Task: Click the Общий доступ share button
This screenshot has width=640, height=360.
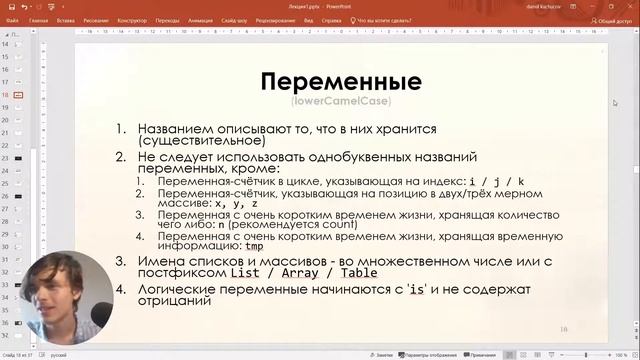Action: pyautogui.click(x=611, y=20)
